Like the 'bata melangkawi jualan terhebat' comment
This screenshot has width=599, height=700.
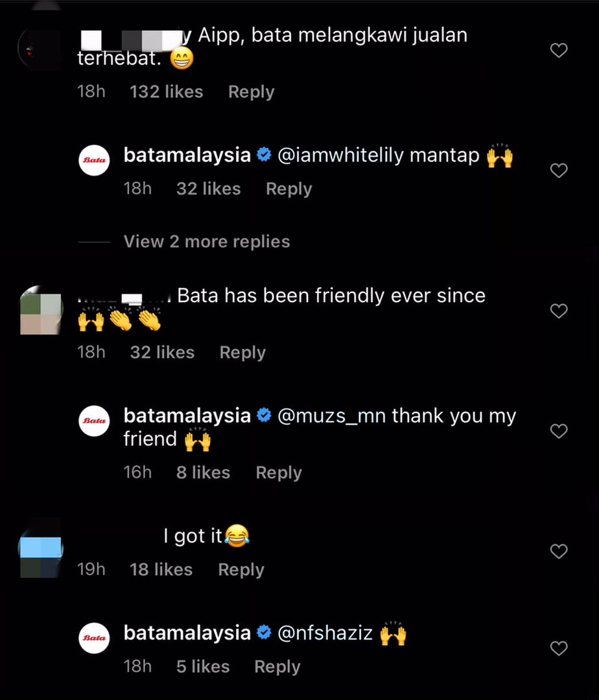[559, 51]
